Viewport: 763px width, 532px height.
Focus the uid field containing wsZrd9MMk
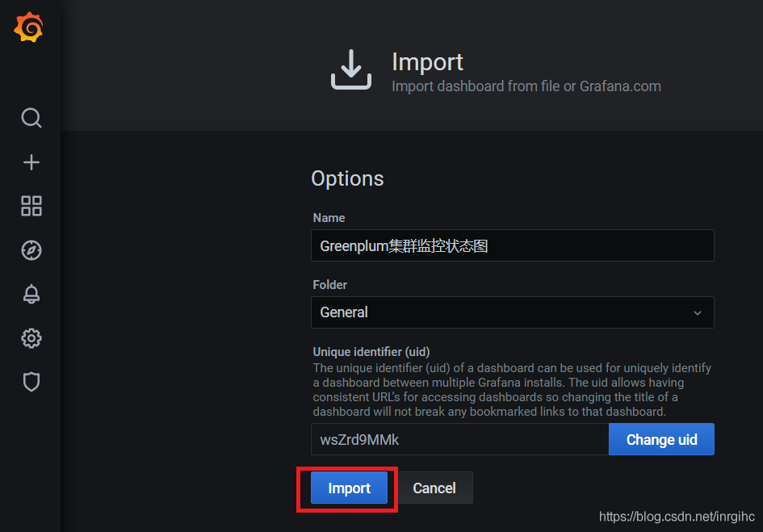click(459, 439)
